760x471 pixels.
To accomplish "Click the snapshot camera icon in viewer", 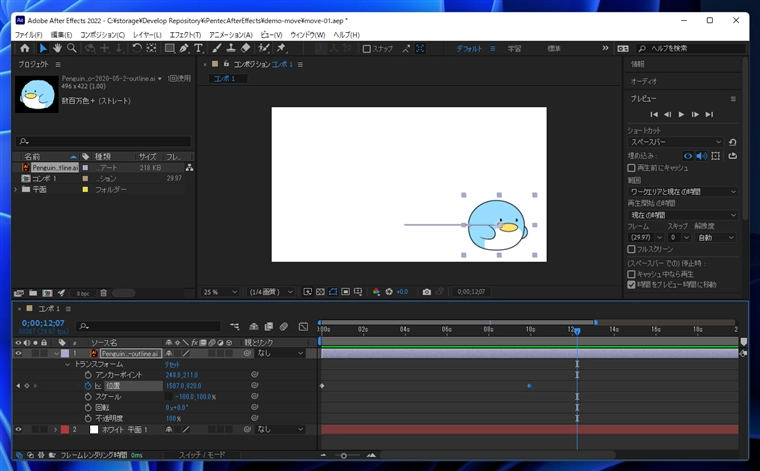I will coord(427,292).
